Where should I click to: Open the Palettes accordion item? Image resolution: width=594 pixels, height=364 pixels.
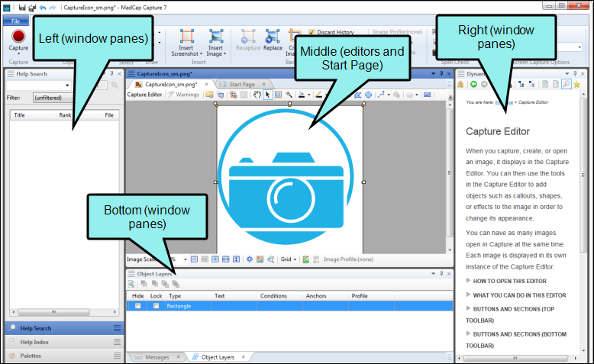pos(64,356)
